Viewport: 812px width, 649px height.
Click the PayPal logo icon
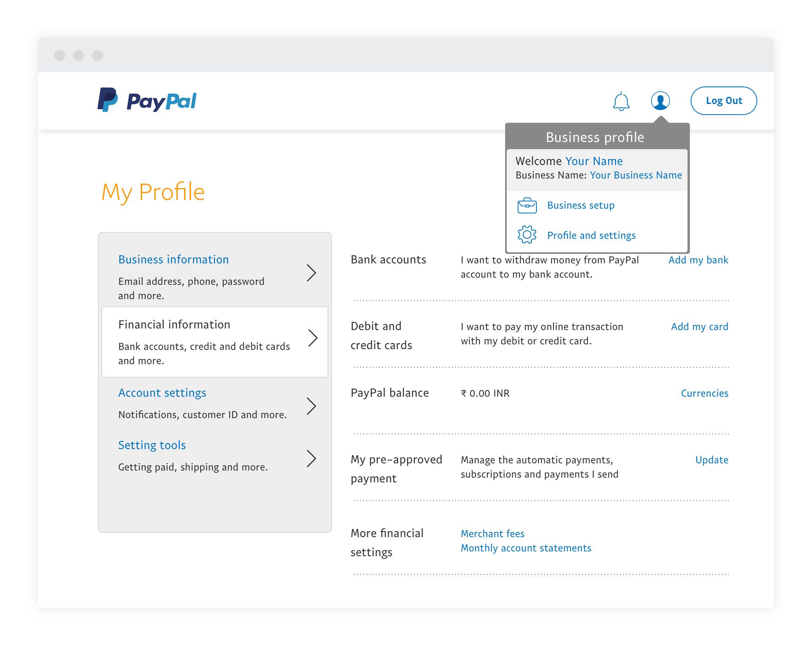coord(108,100)
